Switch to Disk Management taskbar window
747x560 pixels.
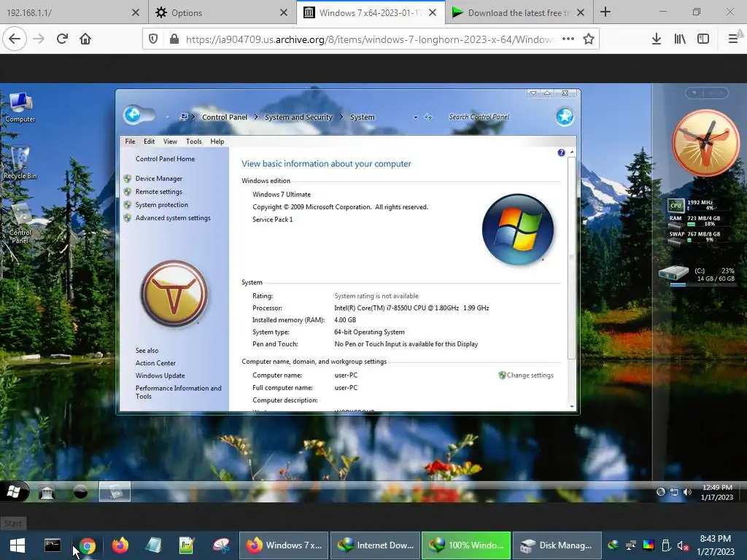point(557,545)
